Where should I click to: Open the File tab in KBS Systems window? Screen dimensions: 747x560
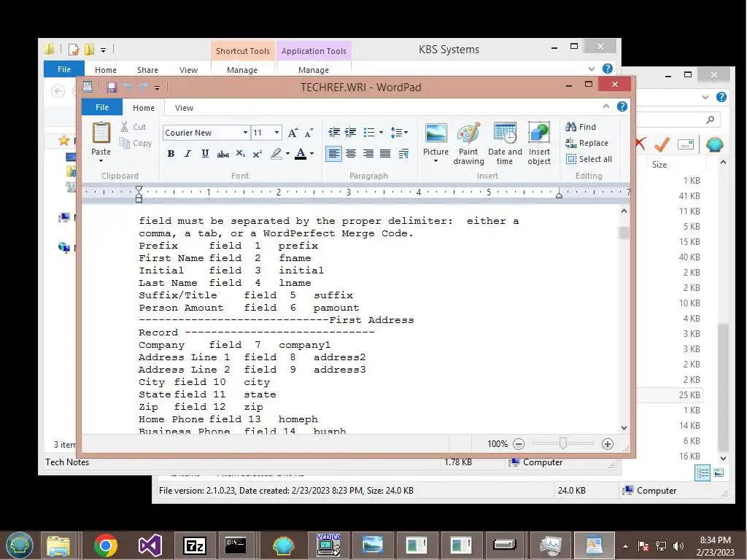pyautogui.click(x=64, y=69)
